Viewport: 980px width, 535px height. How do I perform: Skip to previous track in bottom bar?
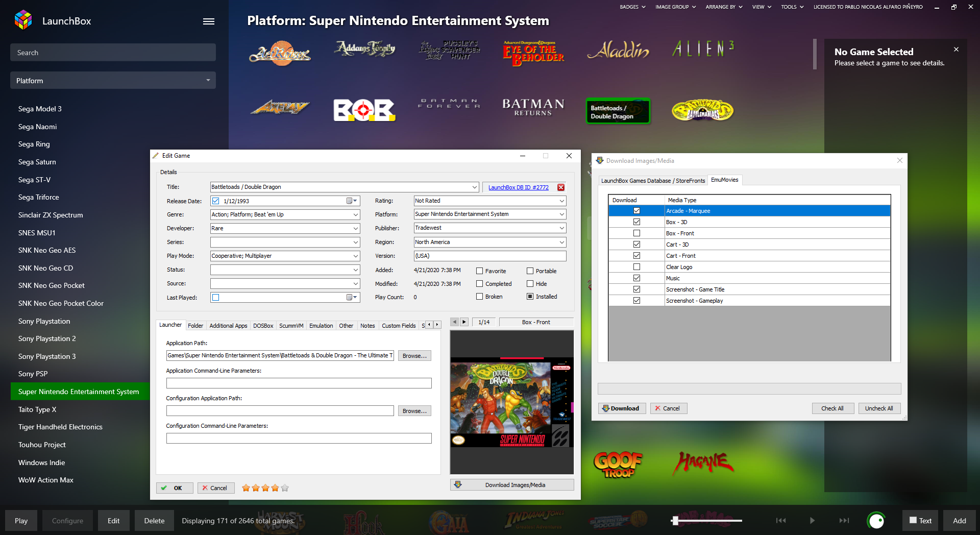(x=781, y=521)
